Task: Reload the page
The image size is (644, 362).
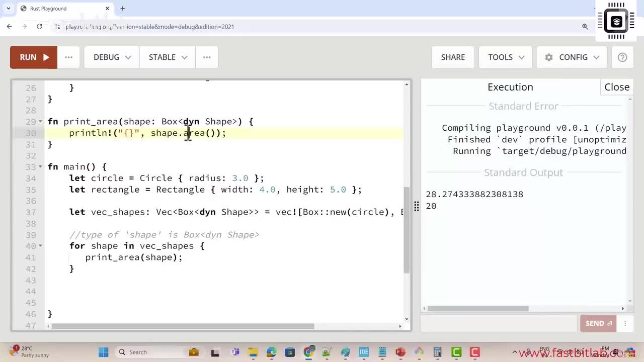Action: click(39, 27)
